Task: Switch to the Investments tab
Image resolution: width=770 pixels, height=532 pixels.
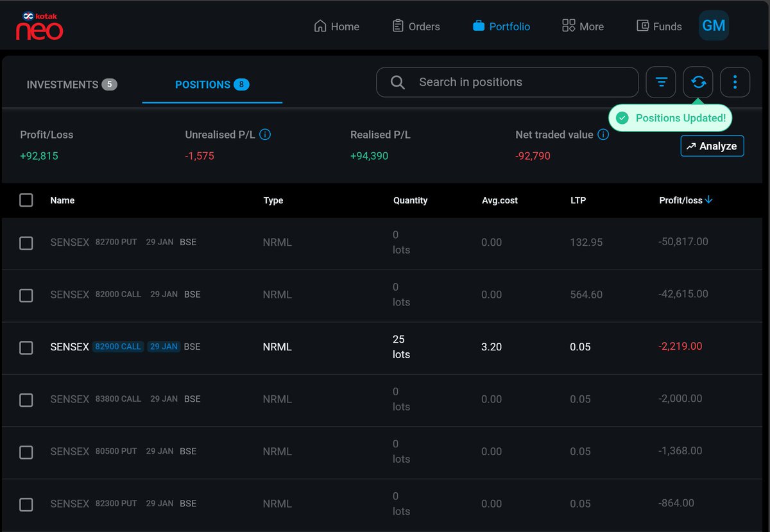Action: [x=72, y=85]
